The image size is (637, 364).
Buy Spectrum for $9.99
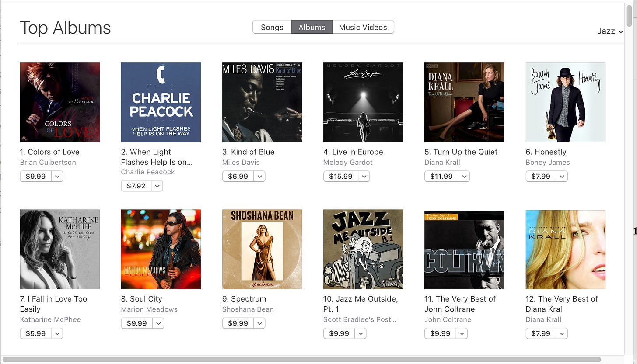[x=238, y=323]
